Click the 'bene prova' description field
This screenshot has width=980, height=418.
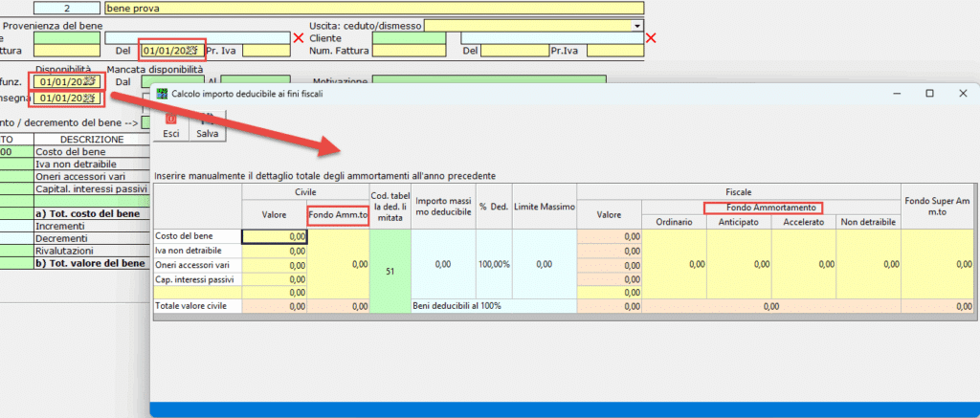point(373,8)
